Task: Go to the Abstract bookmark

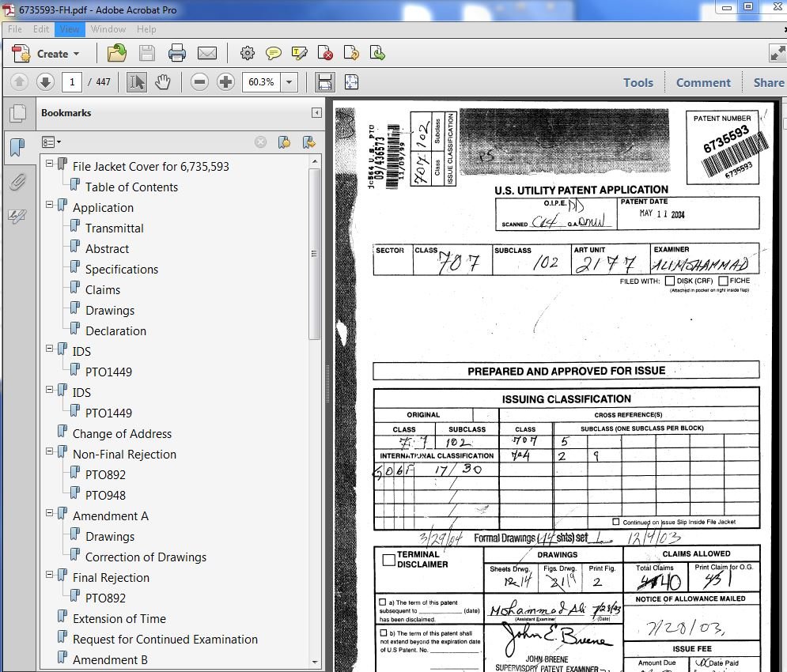Action: [107, 249]
